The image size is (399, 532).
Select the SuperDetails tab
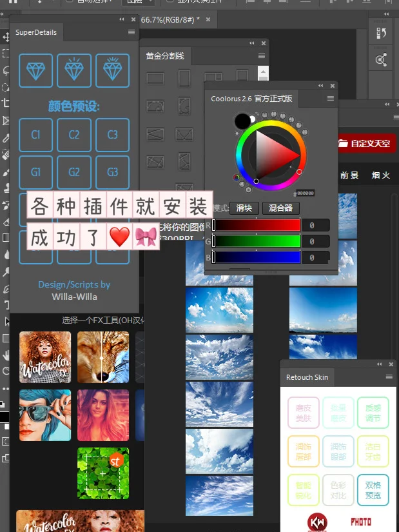pos(36,33)
